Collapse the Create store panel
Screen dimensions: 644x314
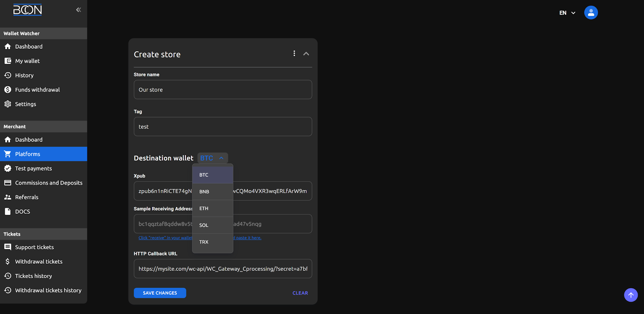[x=306, y=54]
